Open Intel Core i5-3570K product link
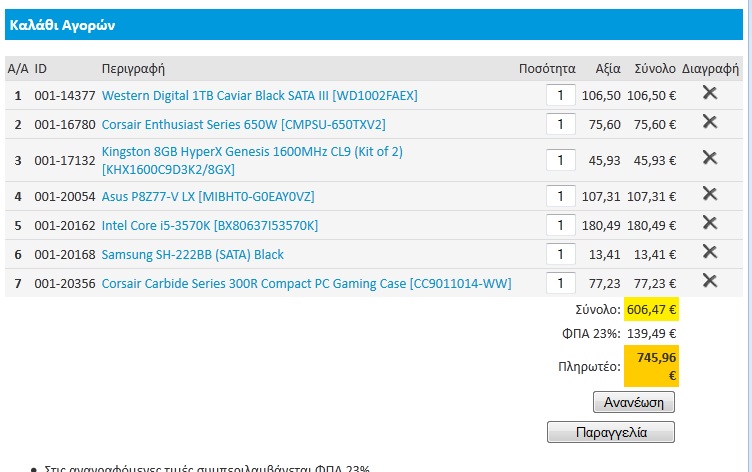 coord(210,225)
